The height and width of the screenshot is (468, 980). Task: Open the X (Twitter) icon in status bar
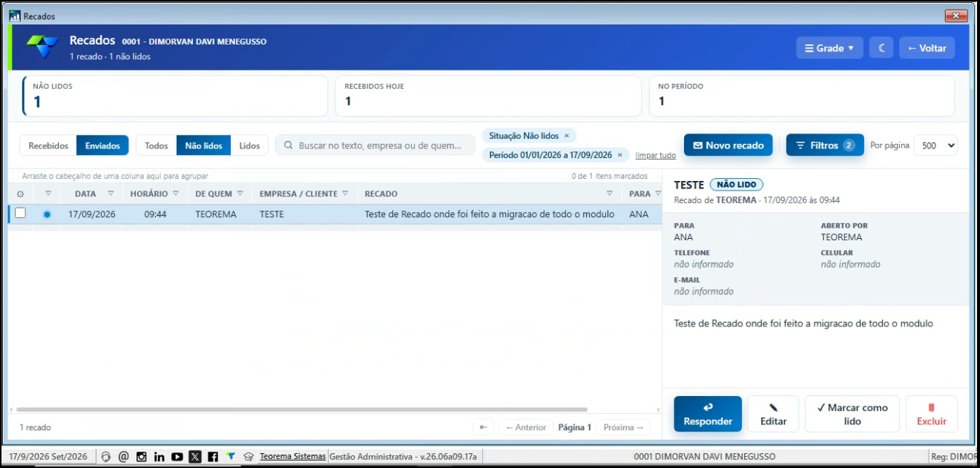tap(195, 457)
